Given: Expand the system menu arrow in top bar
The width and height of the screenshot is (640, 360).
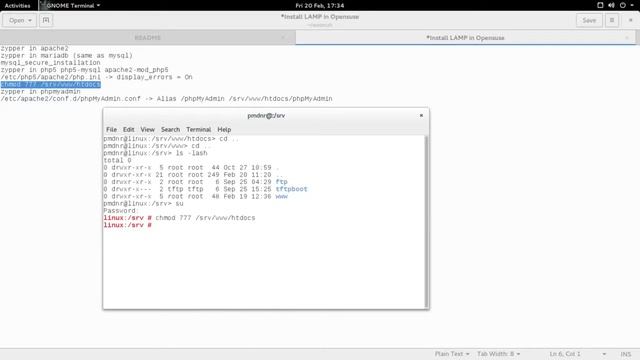Looking at the screenshot, I should [631, 5].
